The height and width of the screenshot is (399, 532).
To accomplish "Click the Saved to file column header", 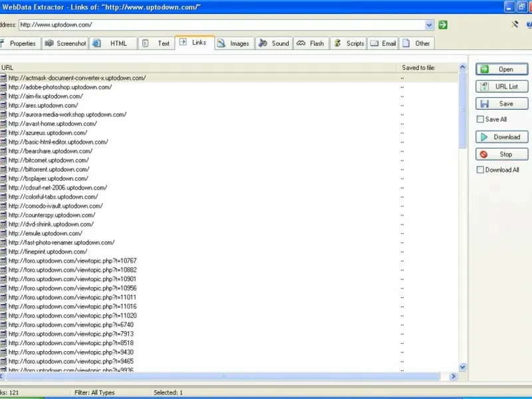I will pos(428,68).
